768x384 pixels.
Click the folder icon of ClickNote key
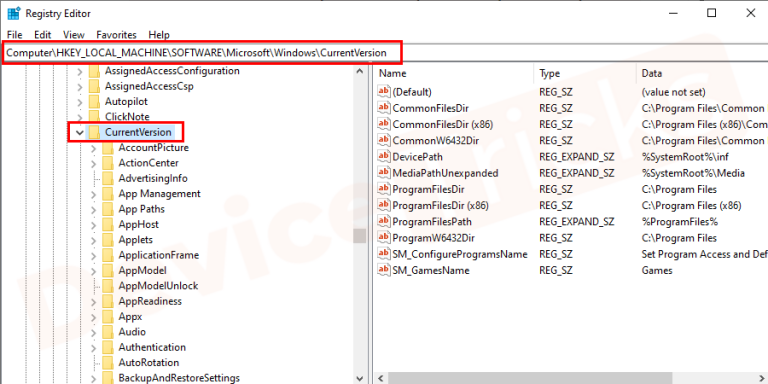[x=94, y=117]
